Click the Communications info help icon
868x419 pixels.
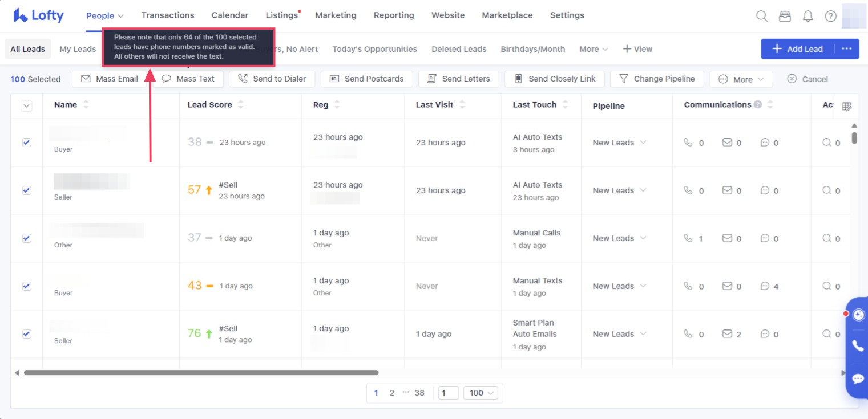[758, 105]
